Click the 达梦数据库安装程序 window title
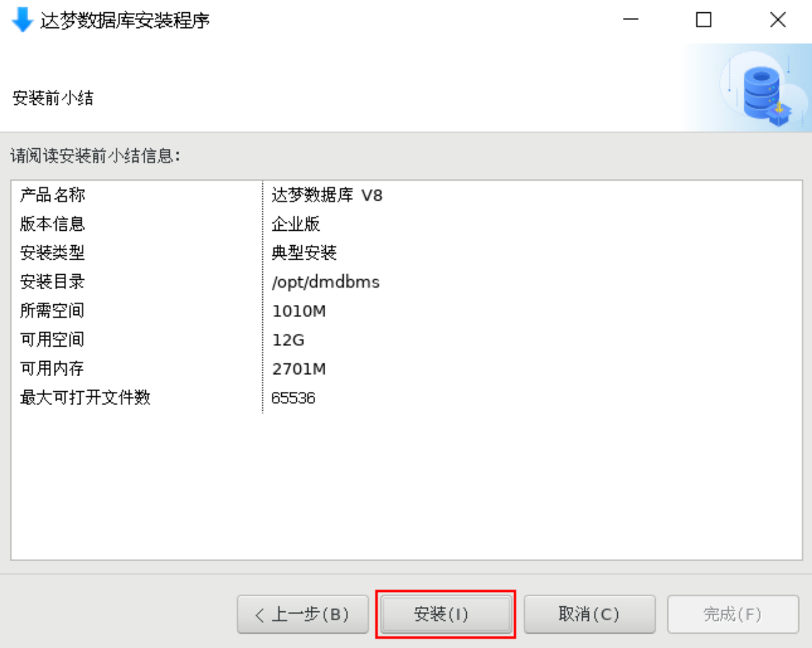The height and width of the screenshot is (648, 812). [x=125, y=21]
